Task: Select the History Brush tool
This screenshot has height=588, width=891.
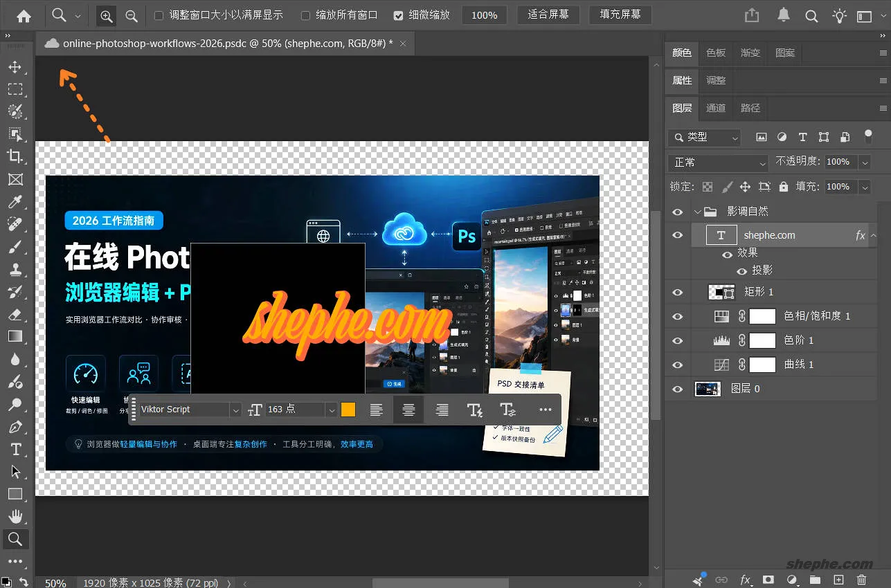Action: coord(15,292)
